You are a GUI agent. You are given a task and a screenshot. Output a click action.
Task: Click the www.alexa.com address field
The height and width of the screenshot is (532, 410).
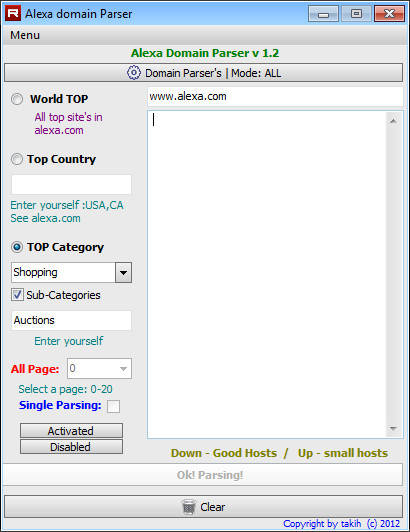click(275, 97)
